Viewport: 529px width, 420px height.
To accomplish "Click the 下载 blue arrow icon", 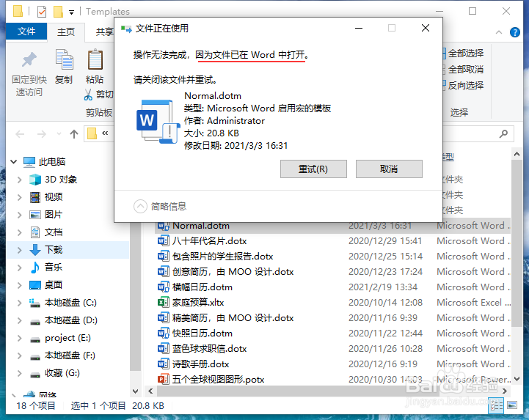I will click(x=35, y=250).
